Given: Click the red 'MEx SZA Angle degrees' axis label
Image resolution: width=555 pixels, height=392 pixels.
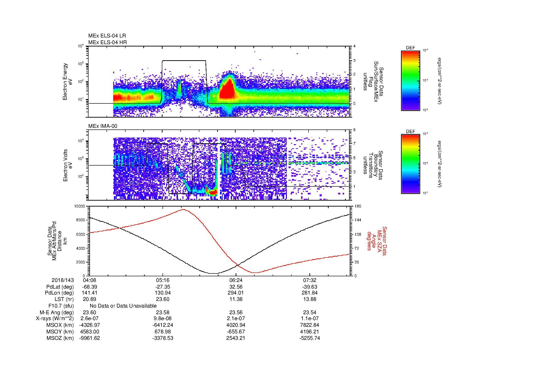Looking at the screenshot, I should tap(377, 241).
